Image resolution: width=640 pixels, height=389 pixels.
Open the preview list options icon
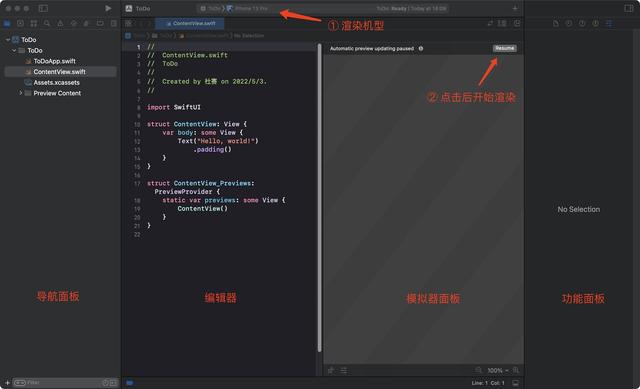tap(344, 370)
